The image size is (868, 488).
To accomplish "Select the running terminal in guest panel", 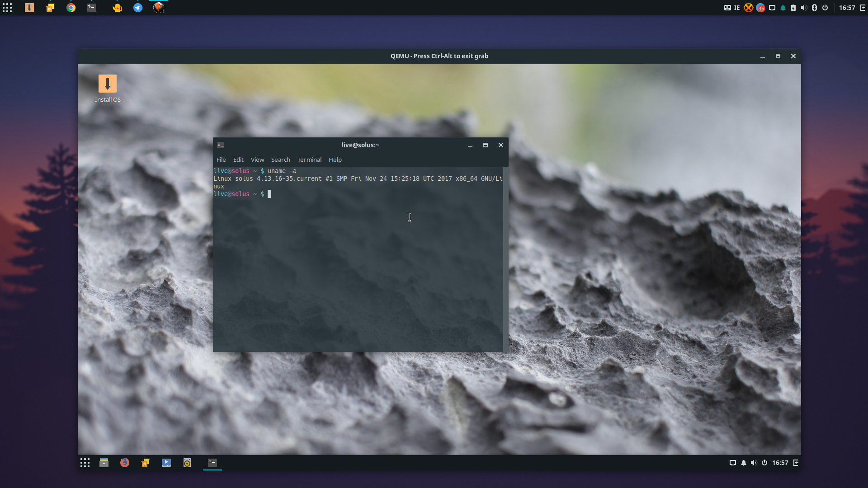I will 212,462.
